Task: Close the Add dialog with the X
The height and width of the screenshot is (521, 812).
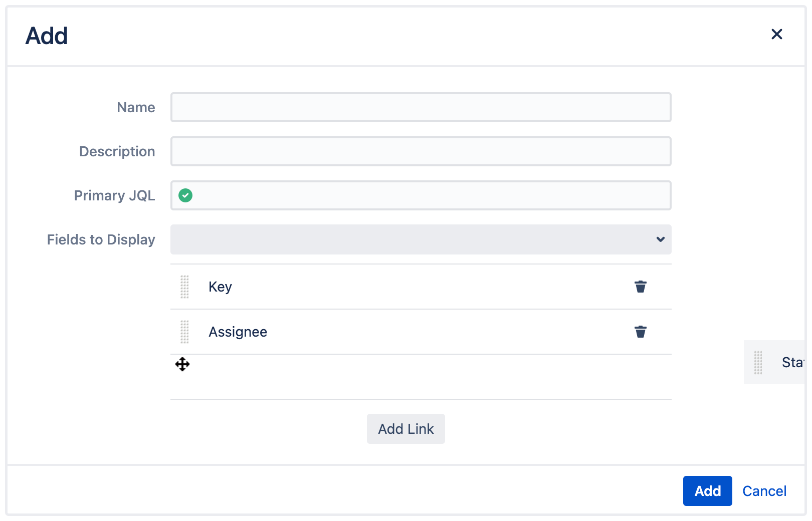Action: tap(777, 34)
